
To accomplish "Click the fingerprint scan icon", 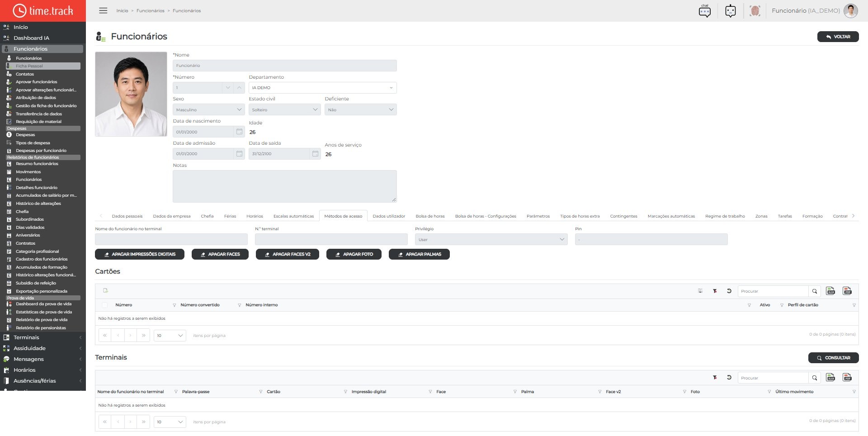I will click(x=755, y=11).
